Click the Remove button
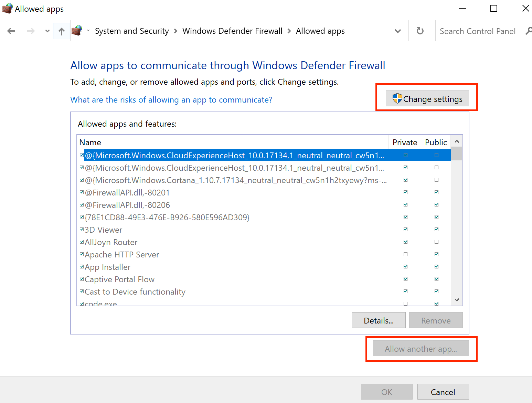 436,320
